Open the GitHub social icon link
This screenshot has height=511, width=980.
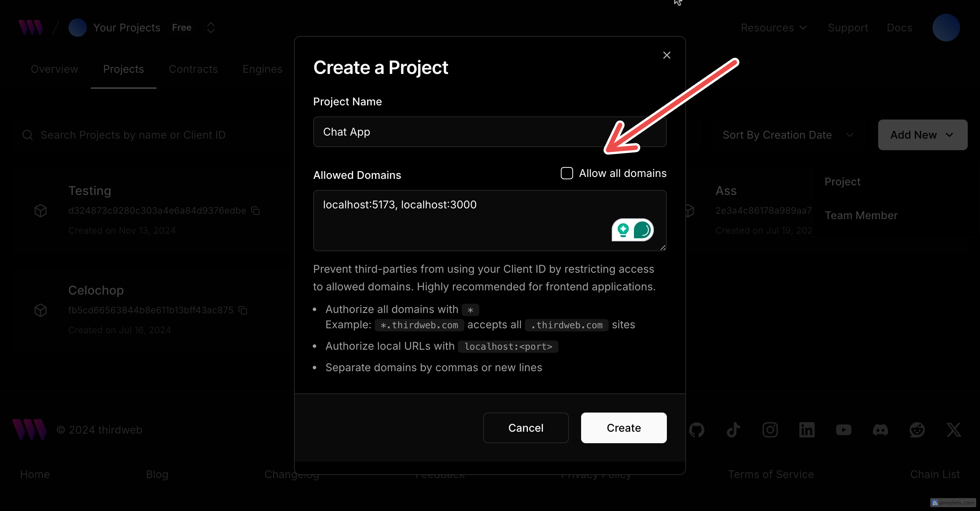[x=696, y=430]
